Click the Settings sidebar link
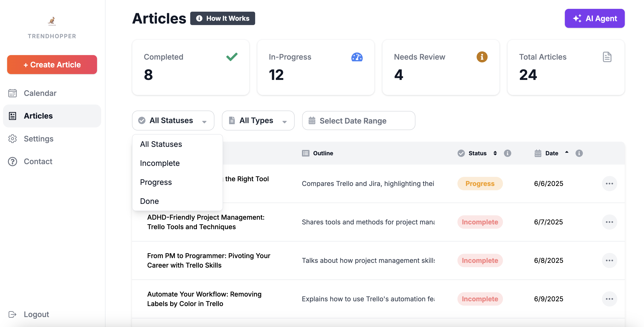The height and width of the screenshot is (327, 644). (x=52, y=139)
